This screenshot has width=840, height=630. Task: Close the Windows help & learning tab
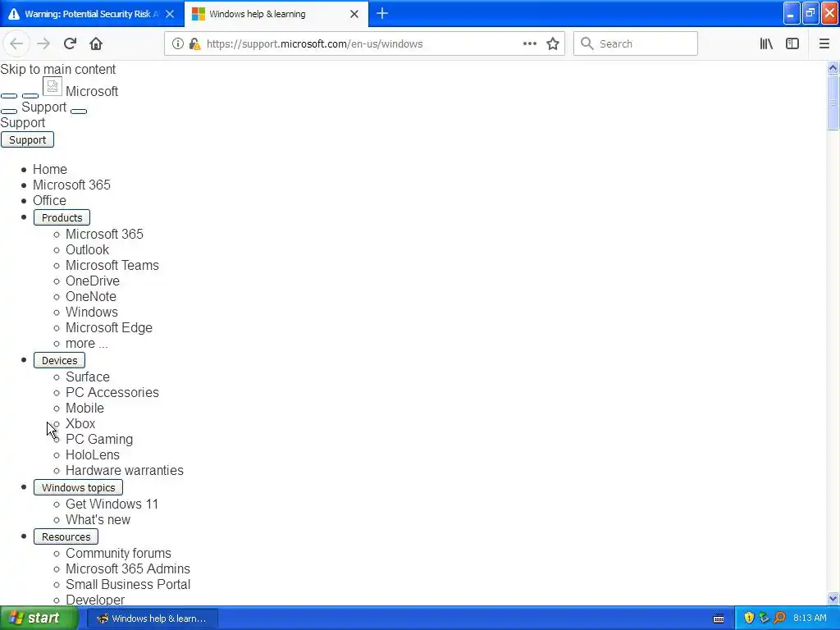(x=354, y=14)
